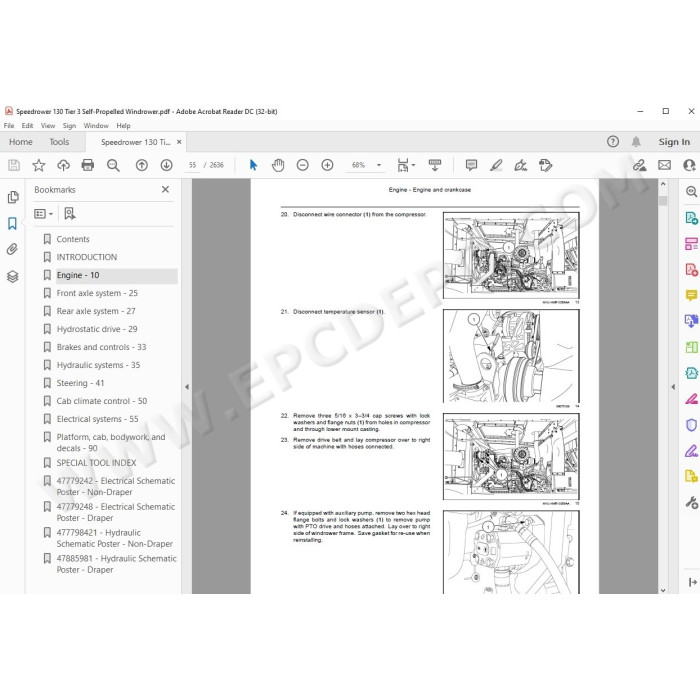Open the Help menu
Screen dimensions: 700x700
pos(123,126)
